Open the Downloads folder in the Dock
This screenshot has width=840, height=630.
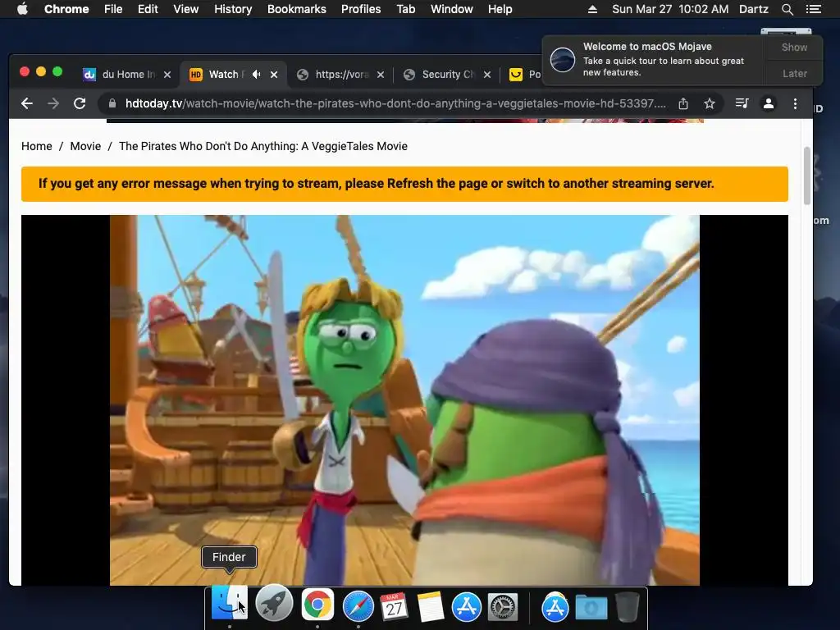[591, 607]
